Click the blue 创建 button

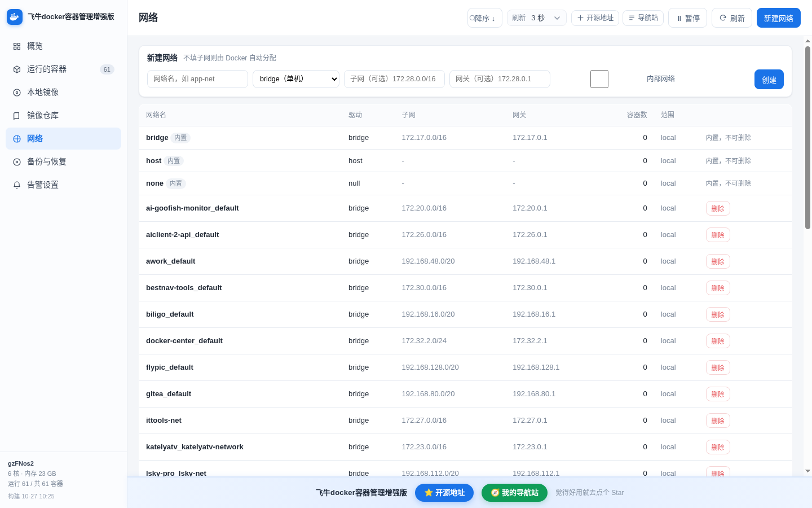pyautogui.click(x=769, y=80)
